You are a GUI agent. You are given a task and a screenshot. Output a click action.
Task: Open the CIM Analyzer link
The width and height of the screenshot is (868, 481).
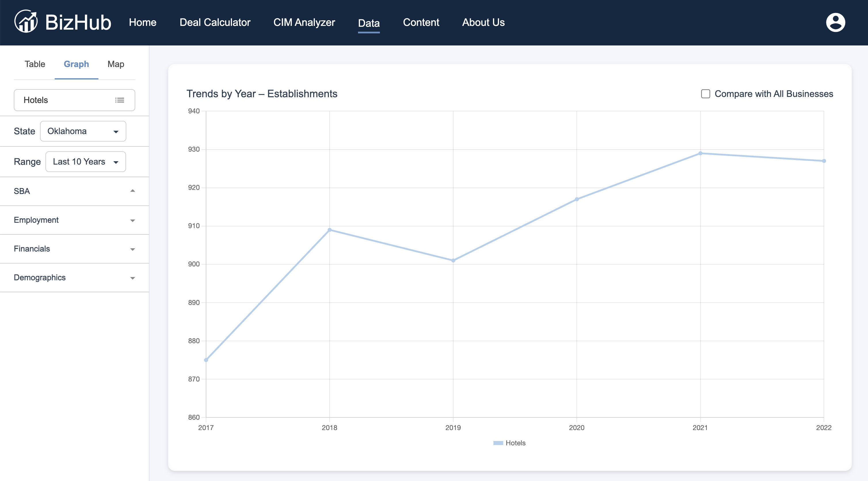304,22
